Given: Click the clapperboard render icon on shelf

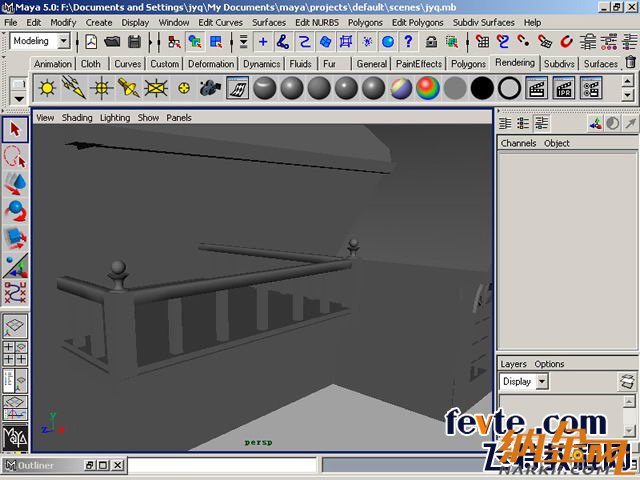Looking at the screenshot, I should 536,88.
